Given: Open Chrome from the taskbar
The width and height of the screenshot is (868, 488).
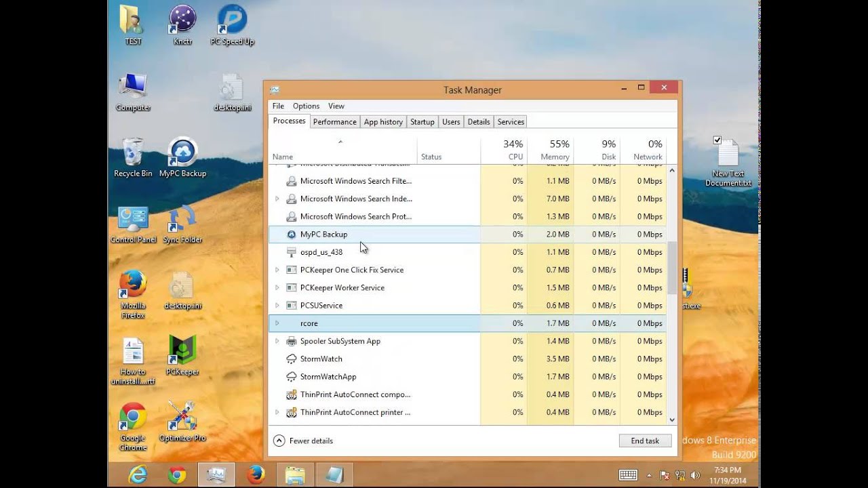Looking at the screenshot, I should [177, 475].
